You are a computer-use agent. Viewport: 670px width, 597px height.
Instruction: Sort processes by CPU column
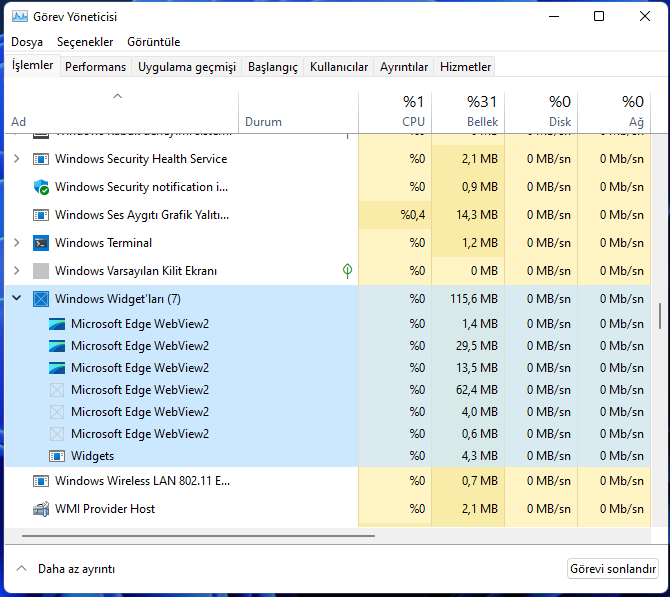(395, 112)
